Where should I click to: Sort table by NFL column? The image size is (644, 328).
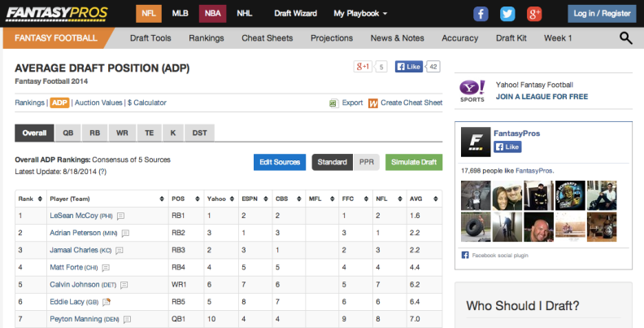[x=389, y=199]
